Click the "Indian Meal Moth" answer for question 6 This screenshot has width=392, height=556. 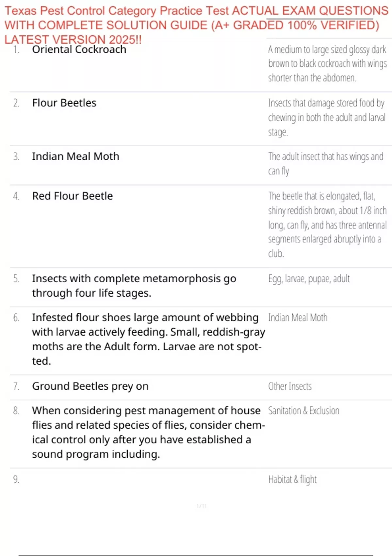tap(298, 318)
